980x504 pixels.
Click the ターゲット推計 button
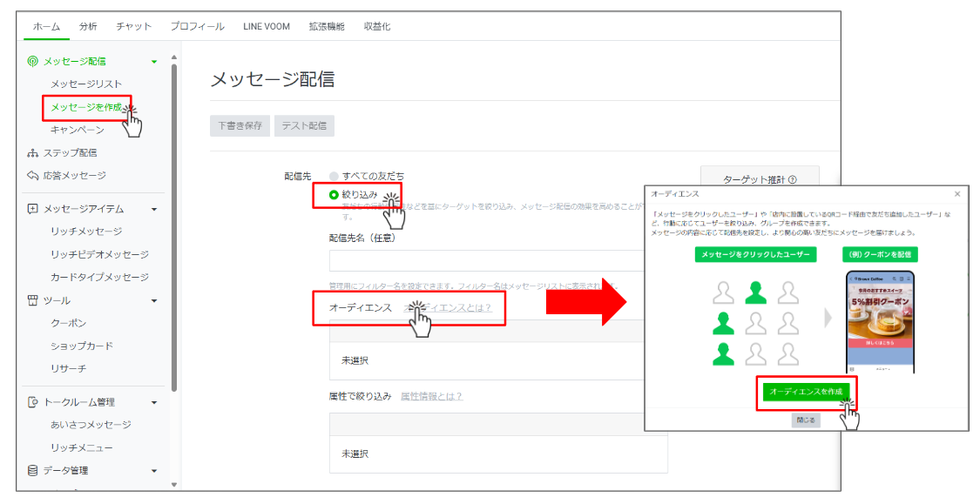click(760, 180)
